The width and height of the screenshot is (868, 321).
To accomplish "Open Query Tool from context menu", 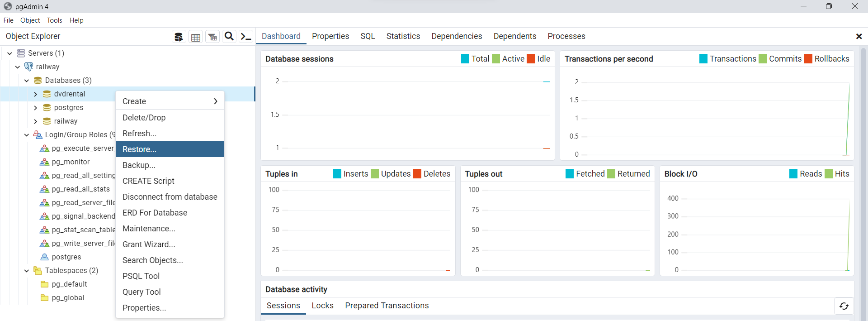I will 170,292.
